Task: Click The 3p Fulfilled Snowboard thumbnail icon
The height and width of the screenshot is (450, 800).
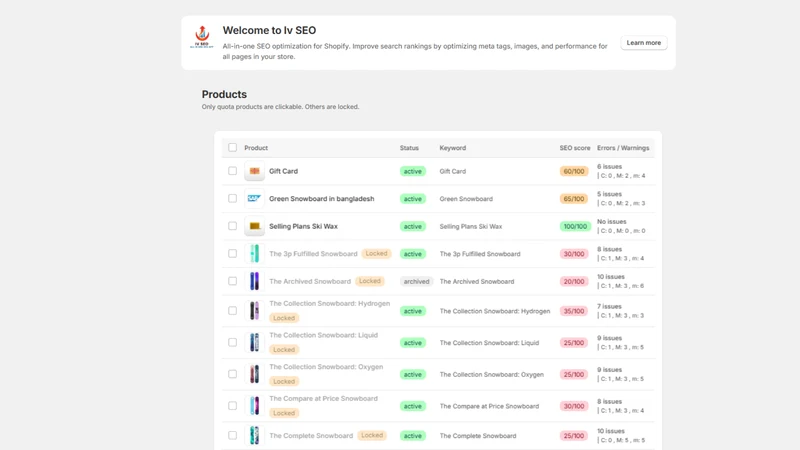Action: coord(254,254)
